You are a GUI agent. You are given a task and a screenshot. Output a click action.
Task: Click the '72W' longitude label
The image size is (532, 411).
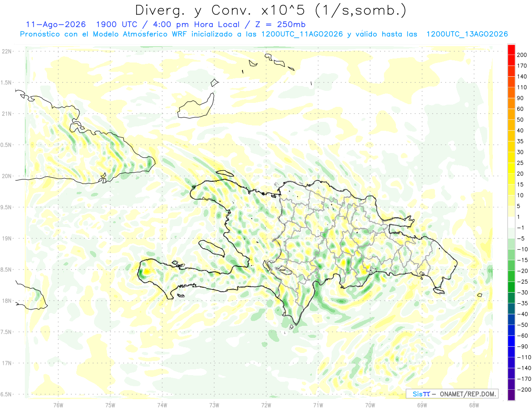pyautogui.click(x=266, y=405)
